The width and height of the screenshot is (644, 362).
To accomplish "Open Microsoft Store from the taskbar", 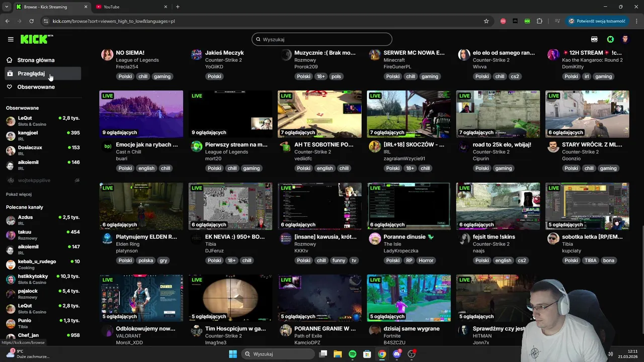I will [x=367, y=354].
